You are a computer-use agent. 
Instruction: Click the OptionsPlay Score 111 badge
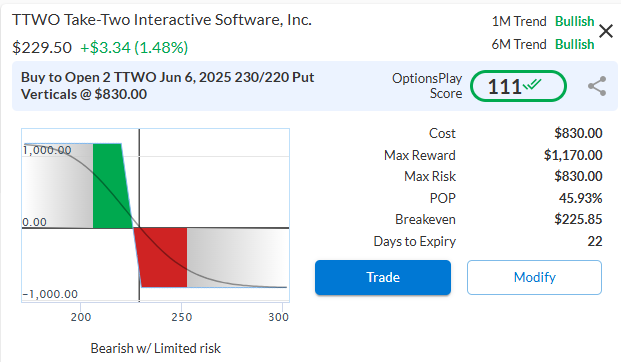tap(518, 86)
